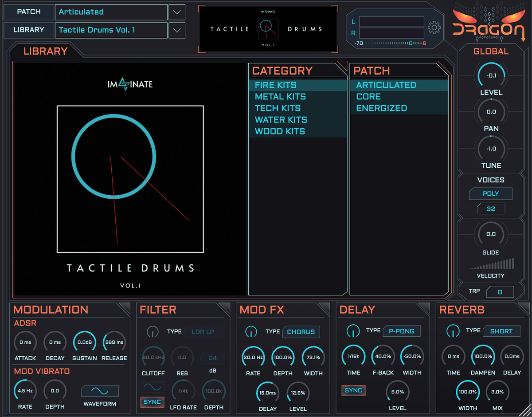Toggle the Mod FX power button
Image resolution: width=532 pixels, height=417 pixels.
(x=251, y=331)
